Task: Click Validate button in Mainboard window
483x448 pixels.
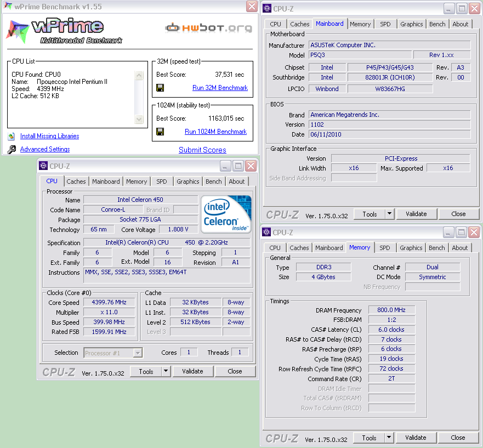Action: 416,214
